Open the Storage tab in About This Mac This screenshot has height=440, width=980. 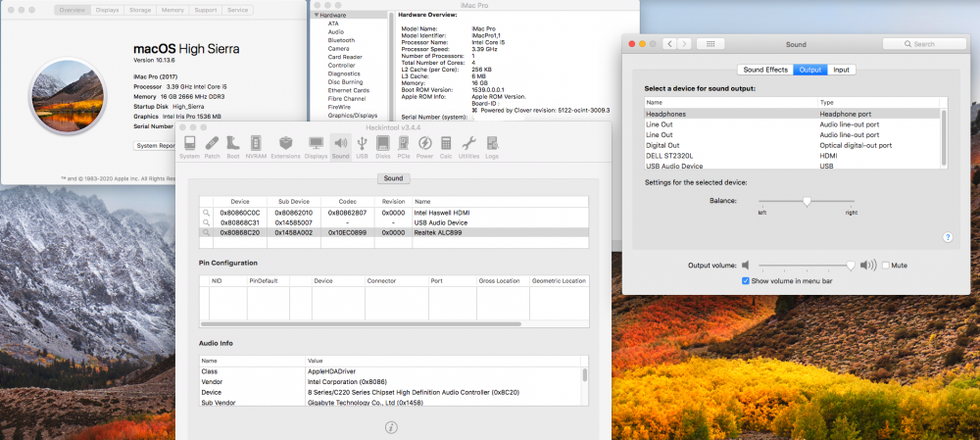[x=139, y=10]
